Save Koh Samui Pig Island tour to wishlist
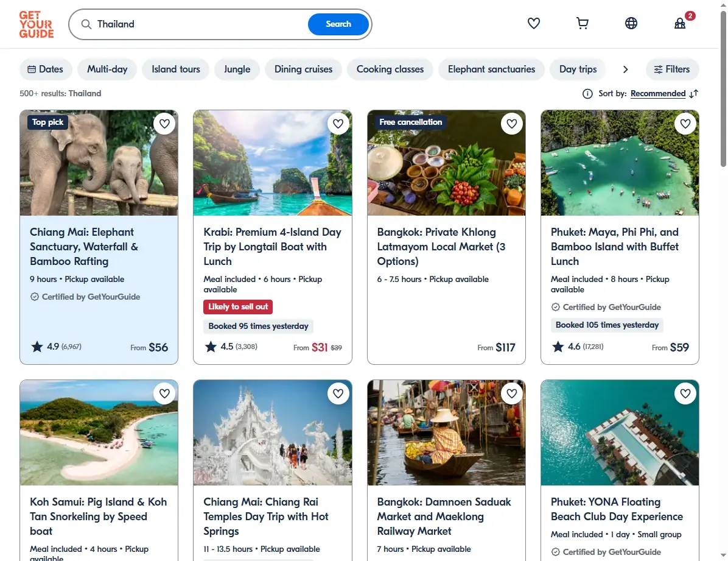 164,393
